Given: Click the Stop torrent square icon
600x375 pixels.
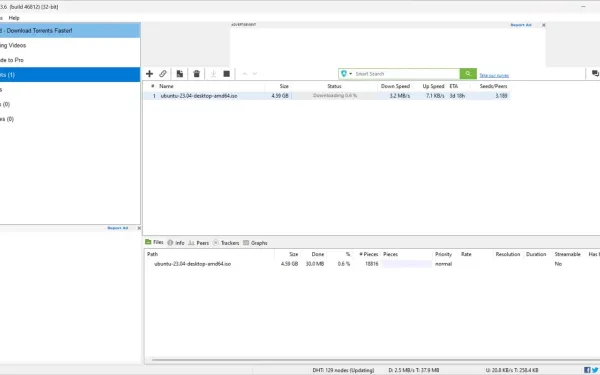Looking at the screenshot, I should [227, 73].
